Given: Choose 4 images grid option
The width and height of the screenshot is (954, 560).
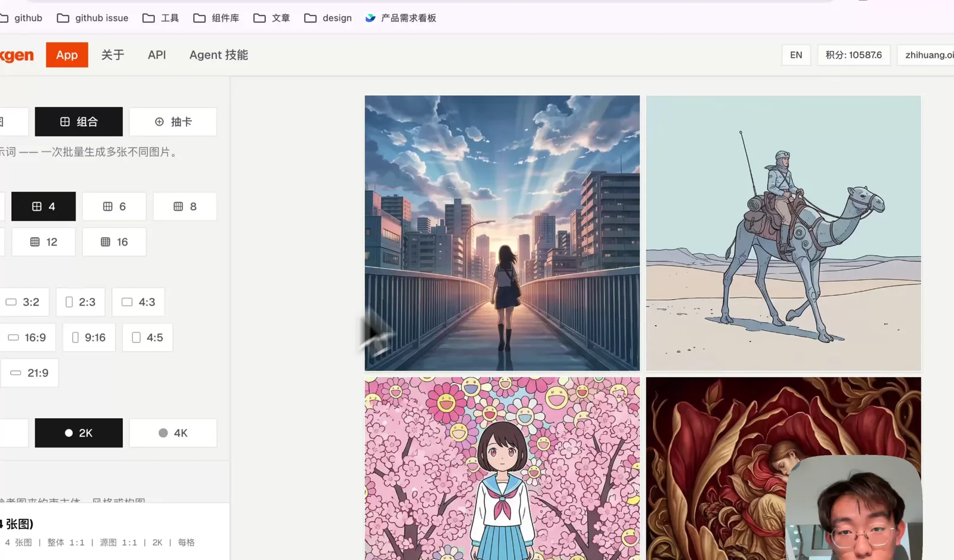Looking at the screenshot, I should [44, 206].
